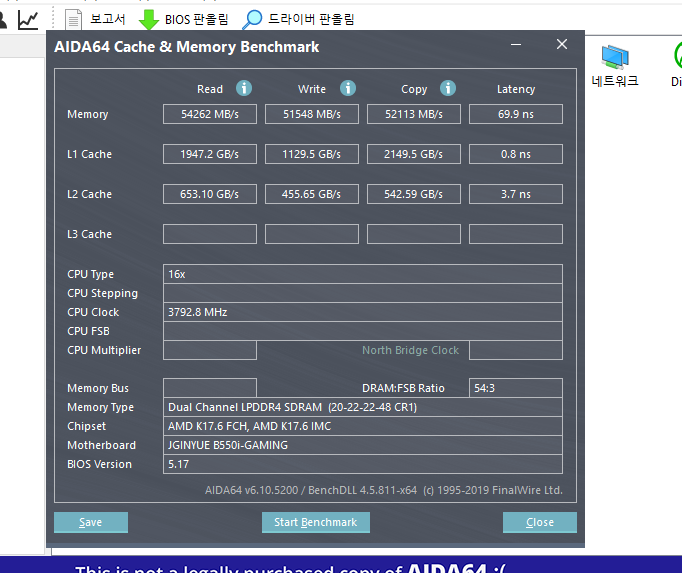Click the L3 Cache row label

pyautogui.click(x=89, y=234)
